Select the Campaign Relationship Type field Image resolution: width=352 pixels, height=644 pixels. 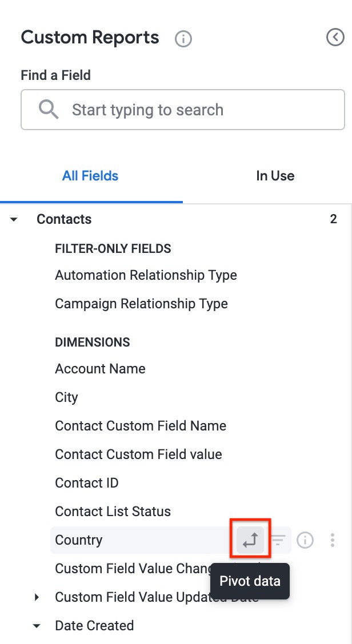click(x=142, y=304)
